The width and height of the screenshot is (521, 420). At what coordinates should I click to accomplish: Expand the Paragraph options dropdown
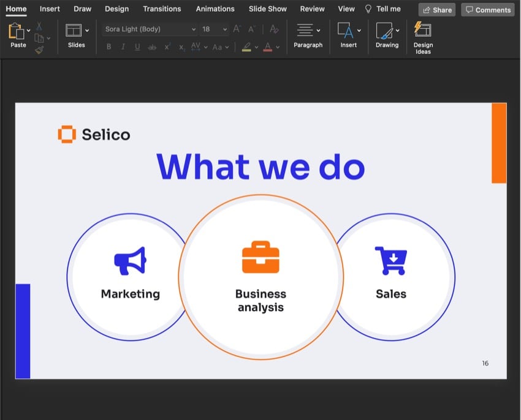(x=318, y=30)
